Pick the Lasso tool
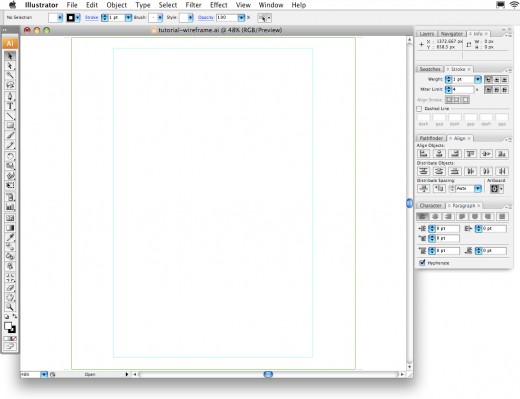 click(x=10, y=85)
